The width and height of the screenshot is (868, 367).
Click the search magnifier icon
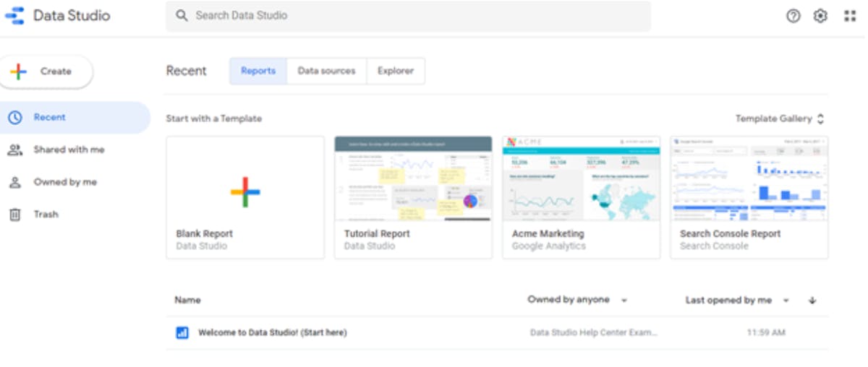pyautogui.click(x=182, y=15)
